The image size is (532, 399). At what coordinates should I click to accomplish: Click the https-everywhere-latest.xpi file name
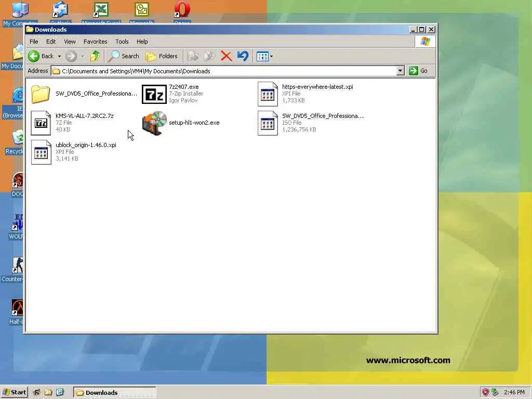click(317, 87)
